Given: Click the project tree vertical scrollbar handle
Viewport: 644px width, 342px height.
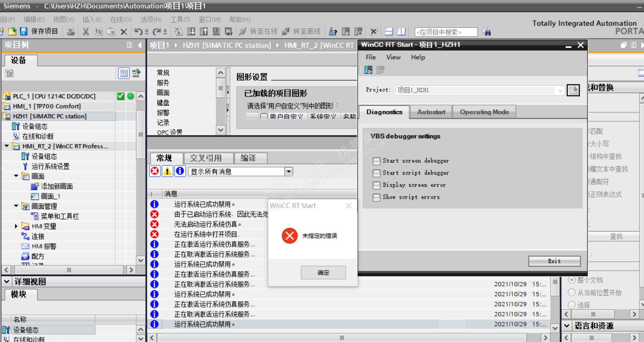Looking at the screenshot, I should pos(141,134).
